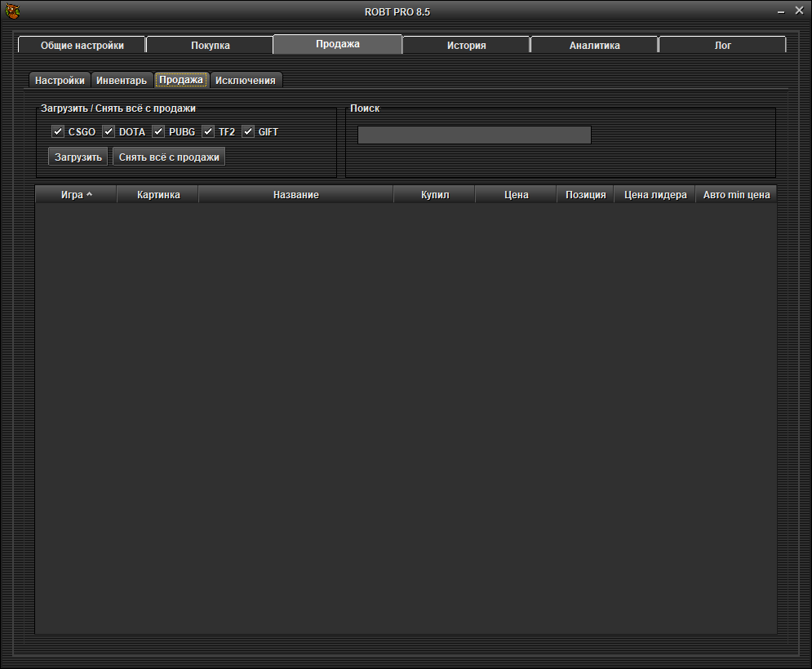Image resolution: width=812 pixels, height=669 pixels.
Task: Open the Лог tab
Action: point(722,46)
